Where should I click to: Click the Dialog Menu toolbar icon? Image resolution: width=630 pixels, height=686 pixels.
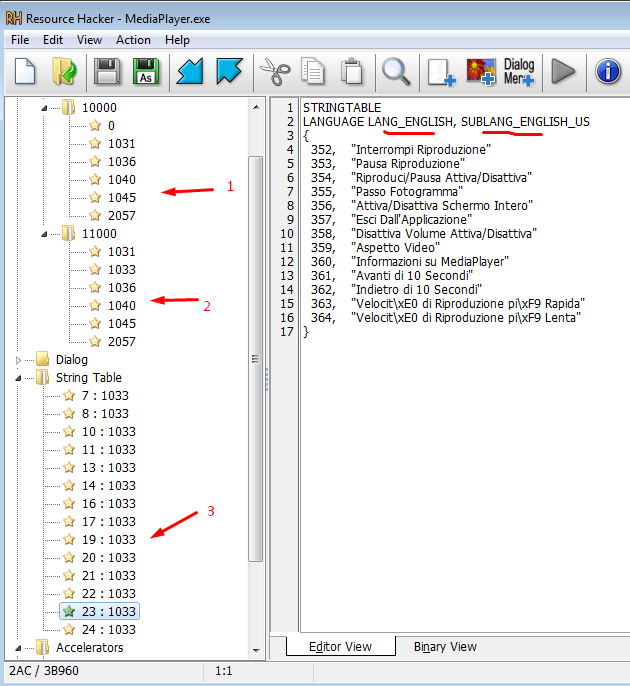click(x=519, y=72)
